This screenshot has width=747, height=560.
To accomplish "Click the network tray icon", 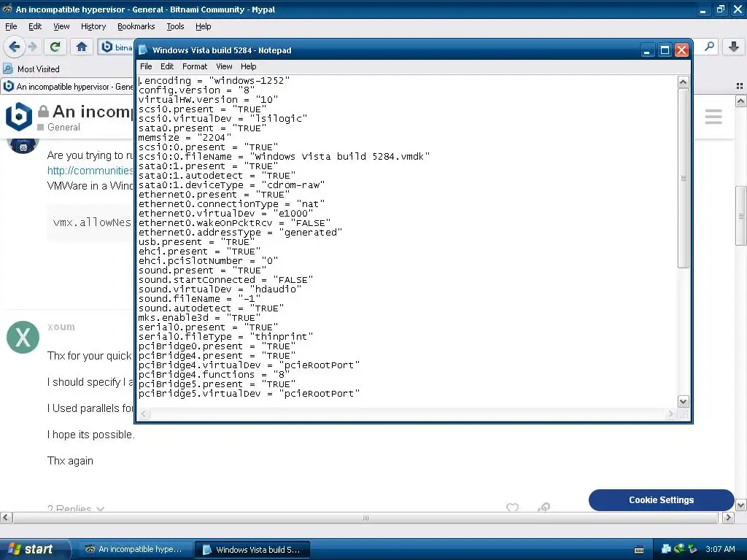I will (667, 549).
